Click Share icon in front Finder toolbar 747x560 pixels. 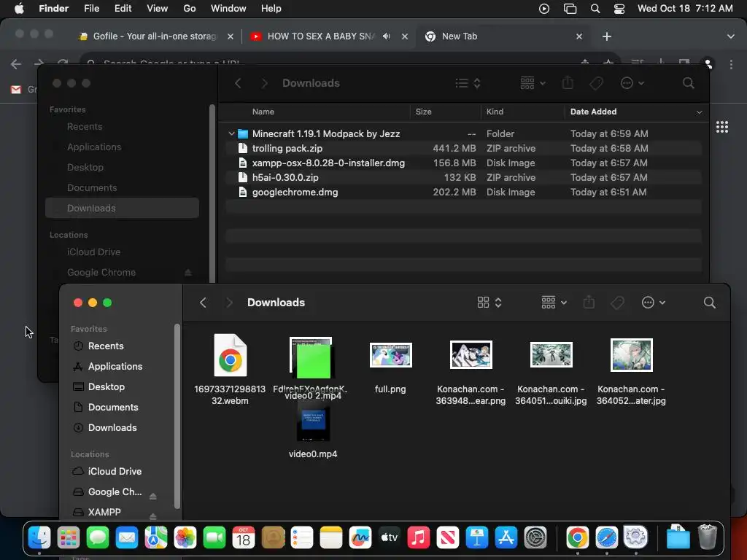click(x=589, y=303)
